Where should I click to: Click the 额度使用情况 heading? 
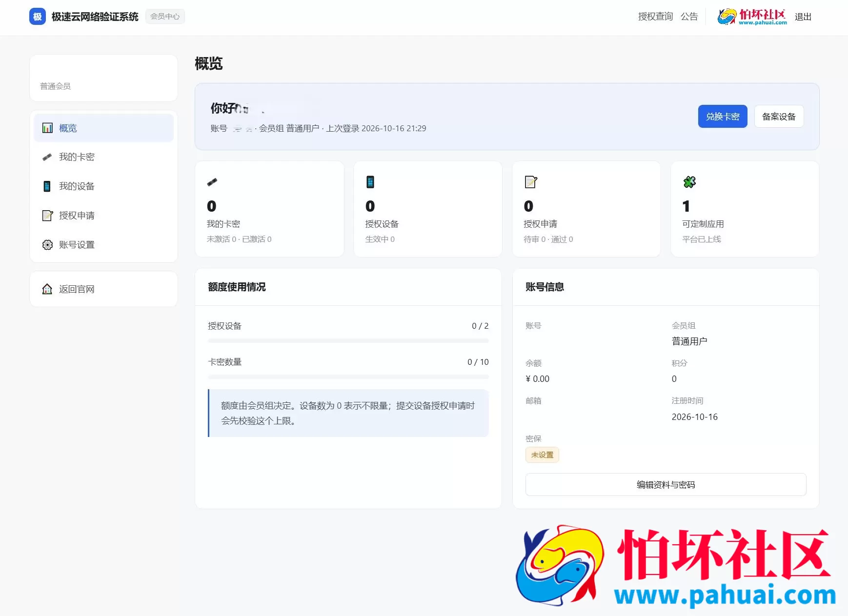coord(237,287)
